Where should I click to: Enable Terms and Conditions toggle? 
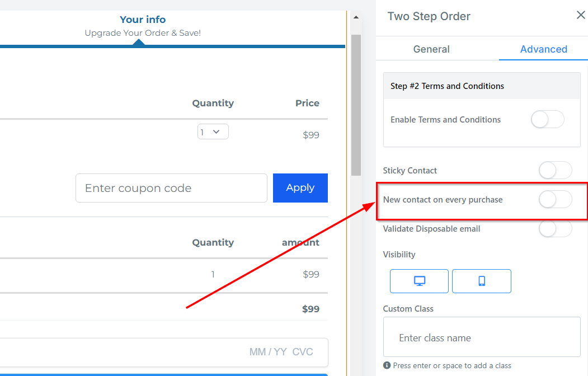pyautogui.click(x=547, y=119)
